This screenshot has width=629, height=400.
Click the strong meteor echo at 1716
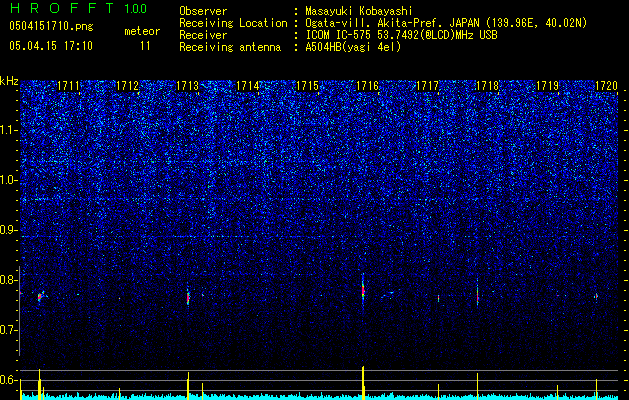tap(363, 291)
